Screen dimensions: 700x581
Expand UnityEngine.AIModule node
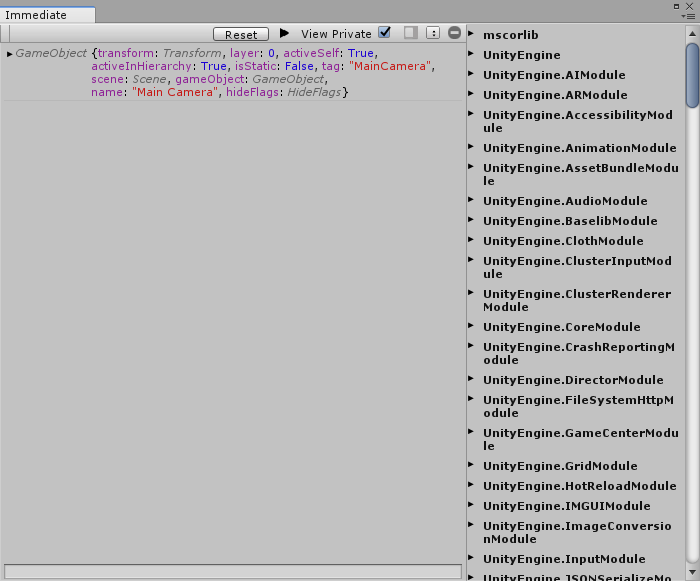click(471, 74)
